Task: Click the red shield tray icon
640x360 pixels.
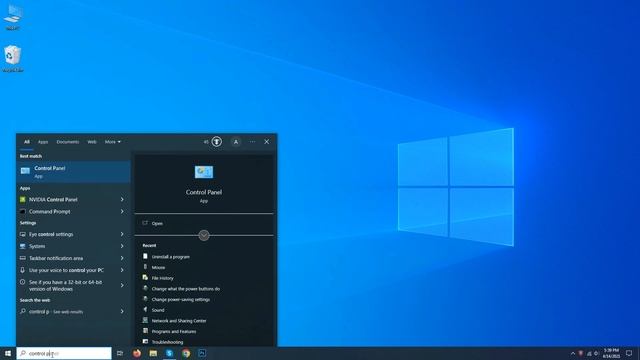Action: [x=581, y=353]
